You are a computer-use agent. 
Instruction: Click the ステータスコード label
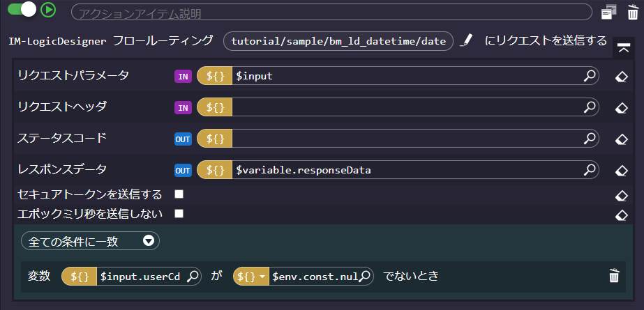[62, 138]
